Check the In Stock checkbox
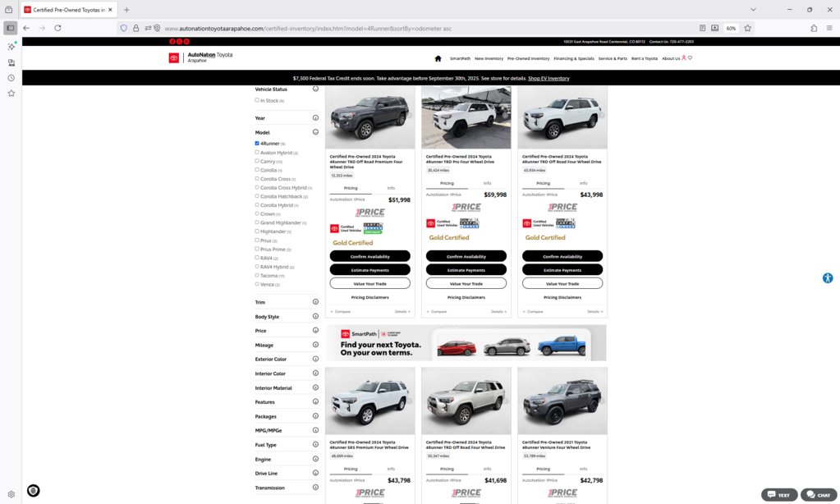 257,100
